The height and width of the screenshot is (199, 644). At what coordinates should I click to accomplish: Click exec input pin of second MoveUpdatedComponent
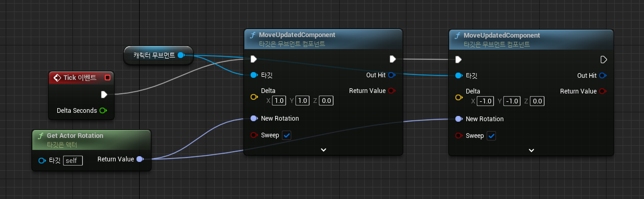tap(459, 59)
